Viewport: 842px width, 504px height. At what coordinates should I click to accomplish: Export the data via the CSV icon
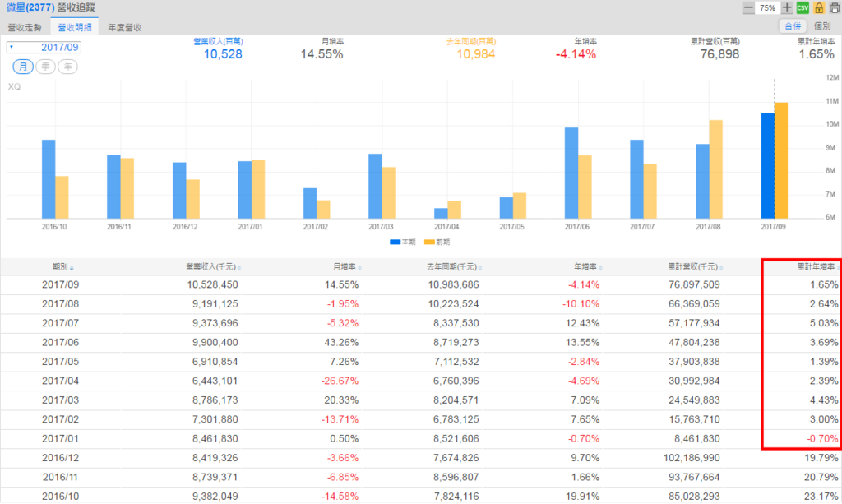pyautogui.click(x=803, y=8)
